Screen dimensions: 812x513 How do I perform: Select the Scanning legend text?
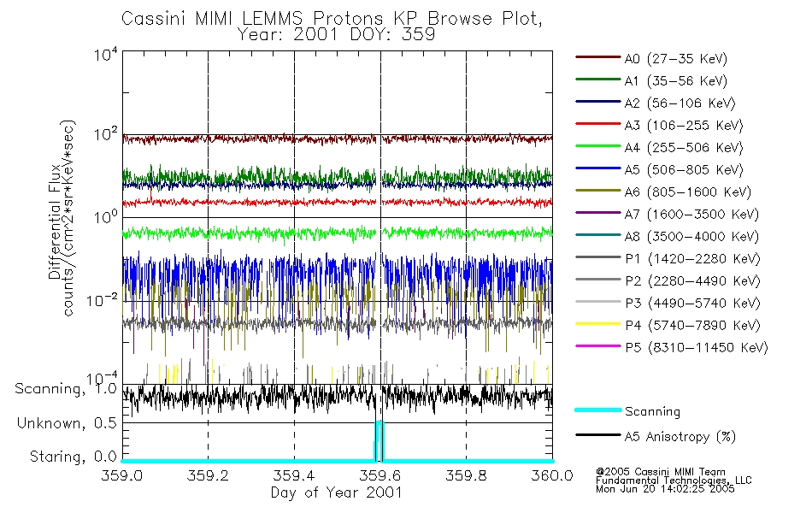coord(652,411)
